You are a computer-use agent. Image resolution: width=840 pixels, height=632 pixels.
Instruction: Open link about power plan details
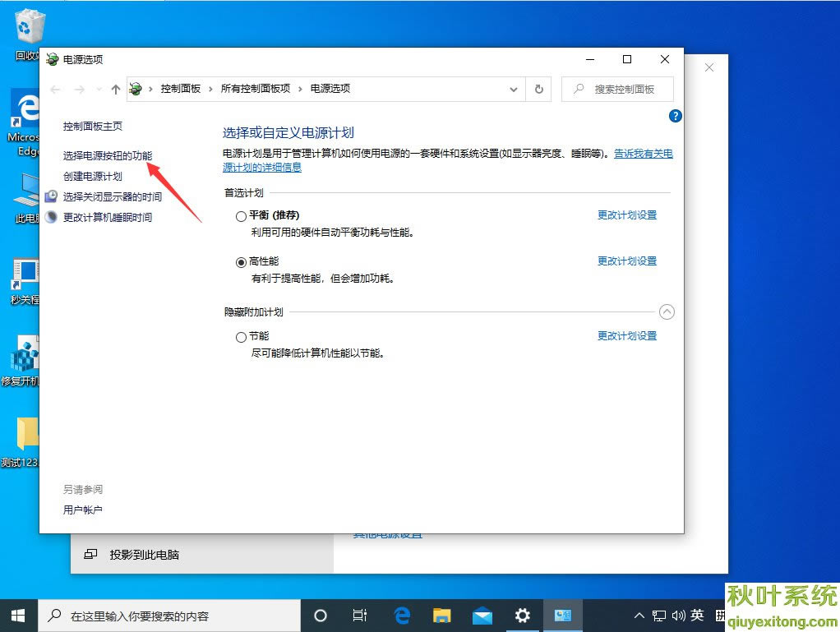click(643, 154)
